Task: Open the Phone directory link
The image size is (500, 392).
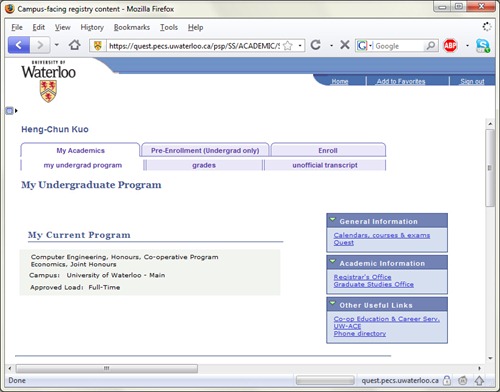Action: pyautogui.click(x=360, y=334)
